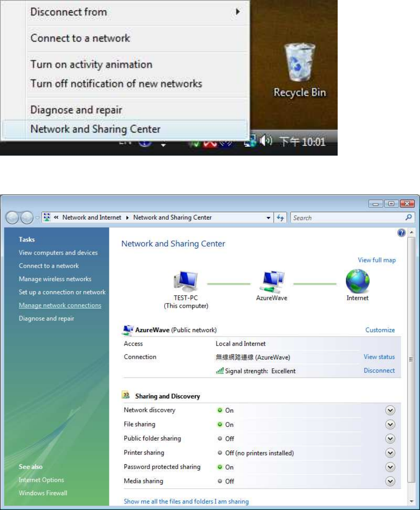This screenshot has width=420, height=510.
Task: Open Set up a connection or network
Action: click(x=62, y=292)
